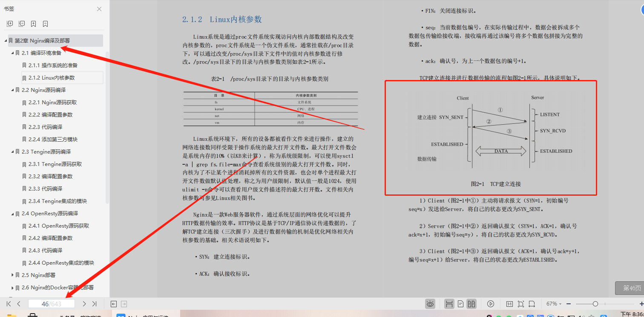
Task: Fit the page to window width
Action: pyautogui.click(x=532, y=304)
